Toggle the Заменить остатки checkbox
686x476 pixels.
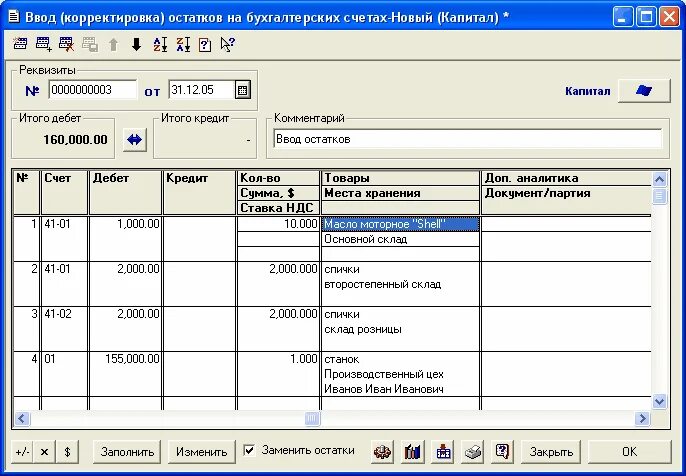coord(249,450)
